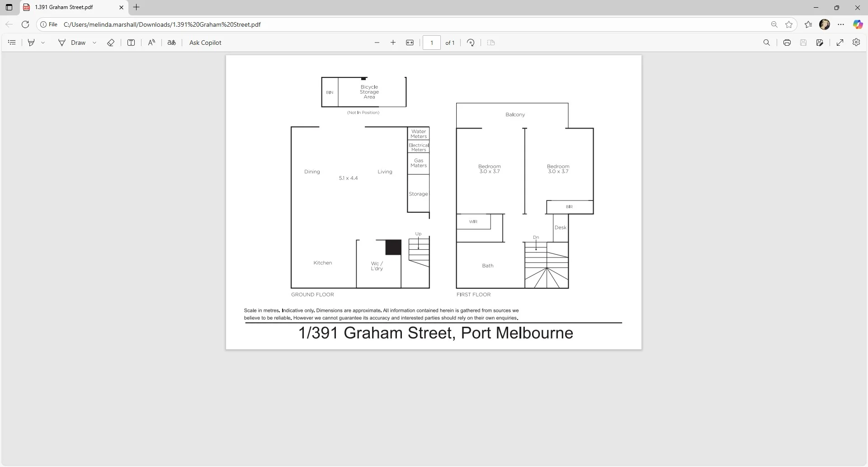The image size is (868, 467).
Task: Zoom in on the document
Action: (x=393, y=43)
